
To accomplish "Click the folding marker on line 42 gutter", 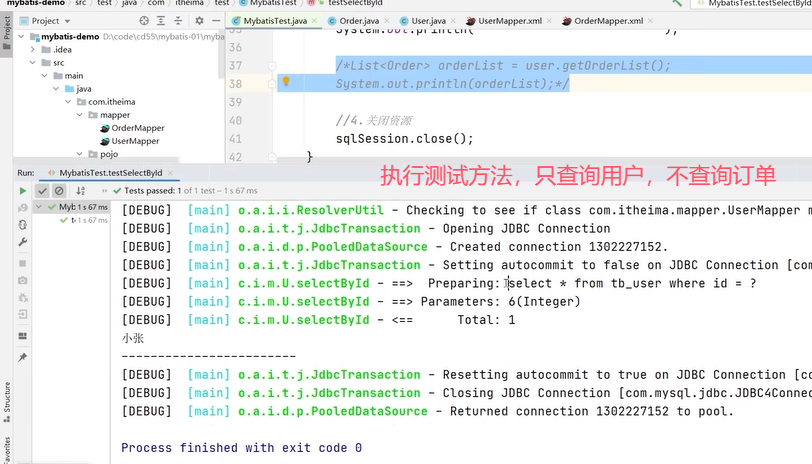I will (x=272, y=156).
